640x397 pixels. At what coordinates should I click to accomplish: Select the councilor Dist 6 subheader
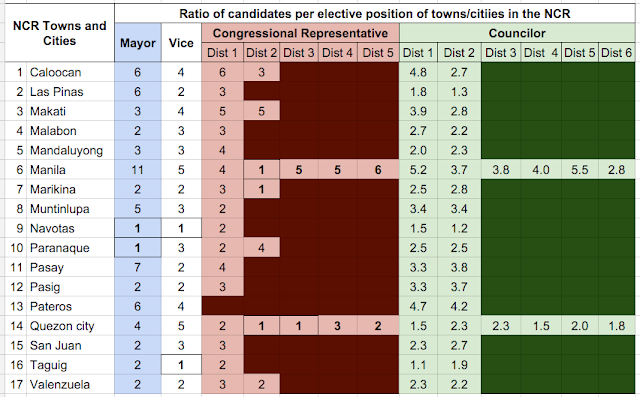pos(617,53)
